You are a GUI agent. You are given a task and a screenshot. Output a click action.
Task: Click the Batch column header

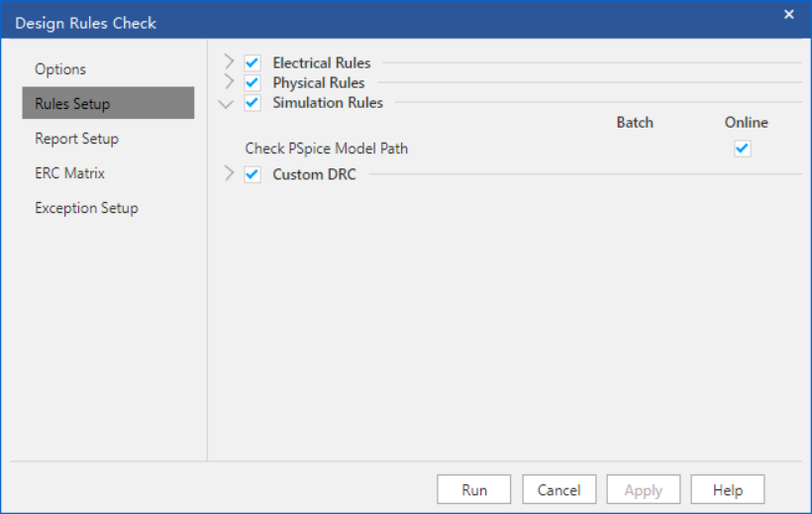click(x=635, y=122)
